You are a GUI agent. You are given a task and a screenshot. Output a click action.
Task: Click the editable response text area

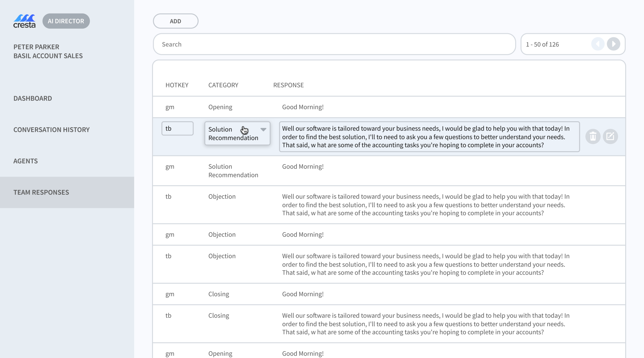429,137
